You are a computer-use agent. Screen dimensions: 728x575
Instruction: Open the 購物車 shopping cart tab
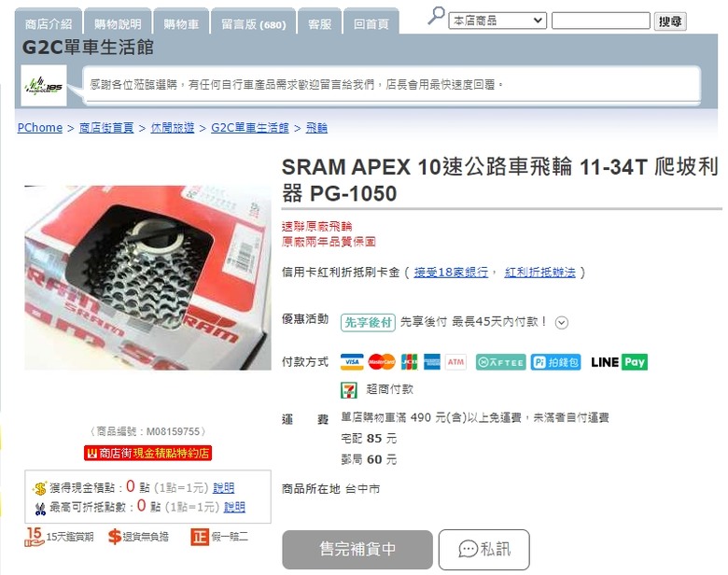(x=181, y=24)
